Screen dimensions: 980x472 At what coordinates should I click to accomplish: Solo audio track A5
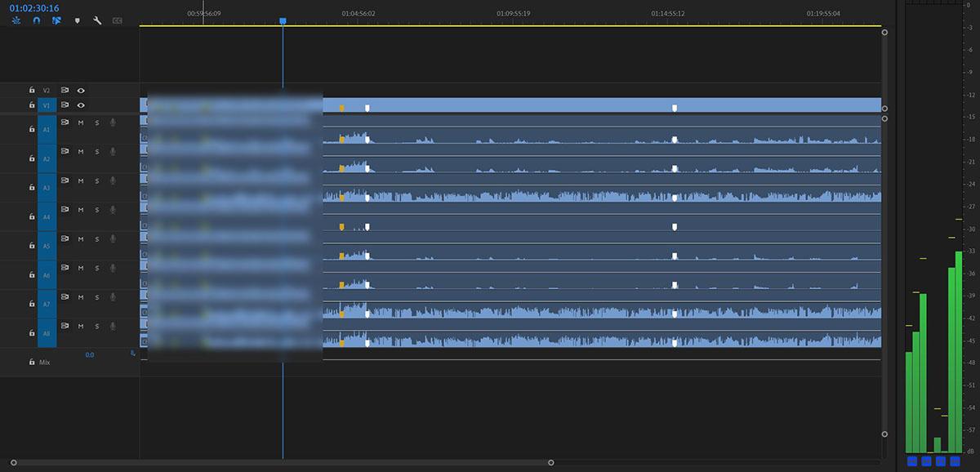coord(96,238)
